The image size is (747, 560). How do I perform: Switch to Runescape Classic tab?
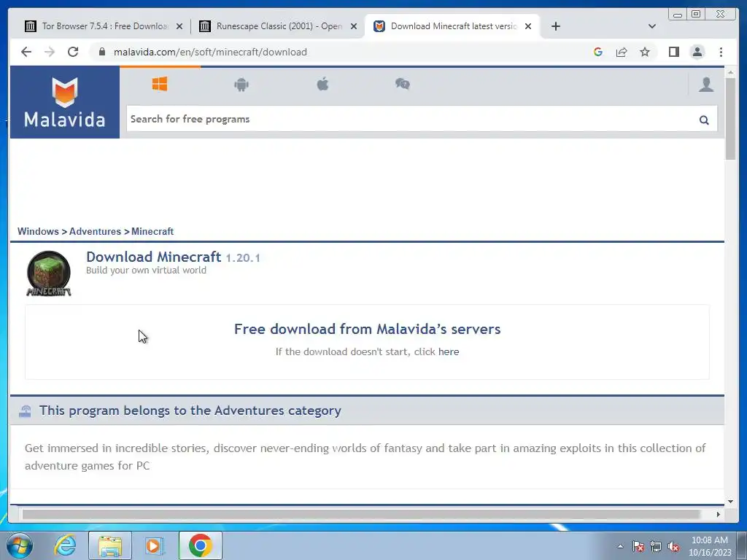click(276, 26)
